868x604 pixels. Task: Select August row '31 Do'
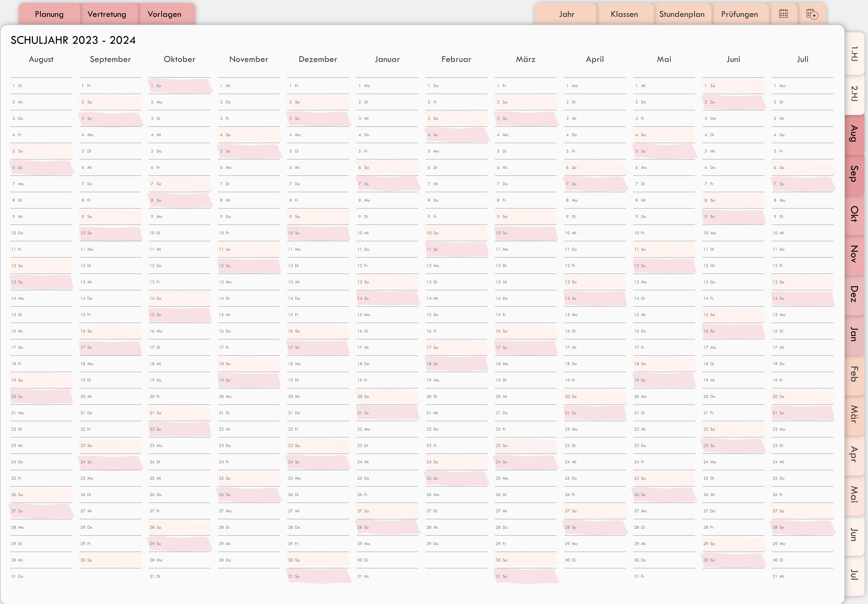pyautogui.click(x=41, y=576)
